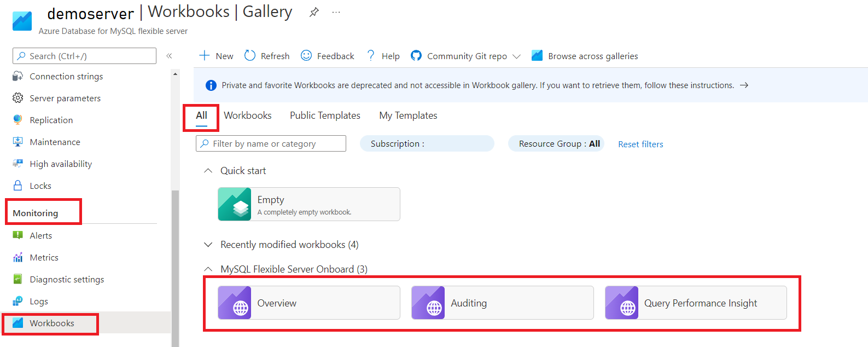
Task: Open the ellipsis more options menu in header
Action: coord(336,12)
